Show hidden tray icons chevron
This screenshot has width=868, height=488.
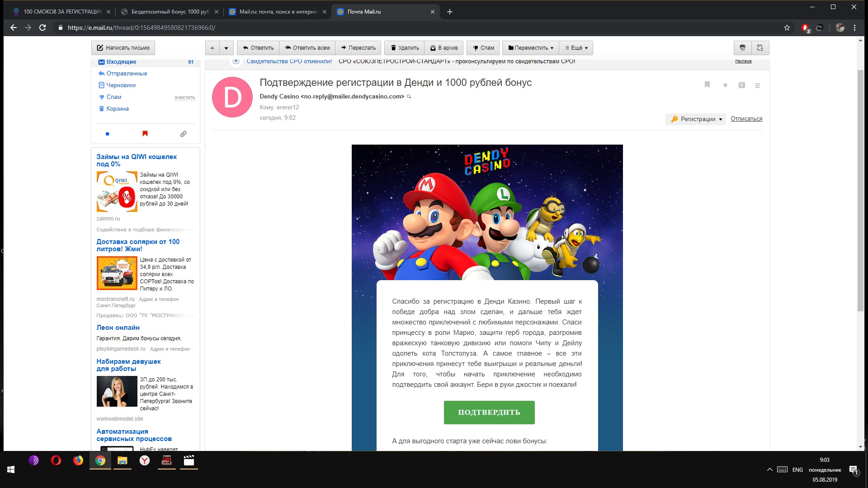click(x=769, y=469)
